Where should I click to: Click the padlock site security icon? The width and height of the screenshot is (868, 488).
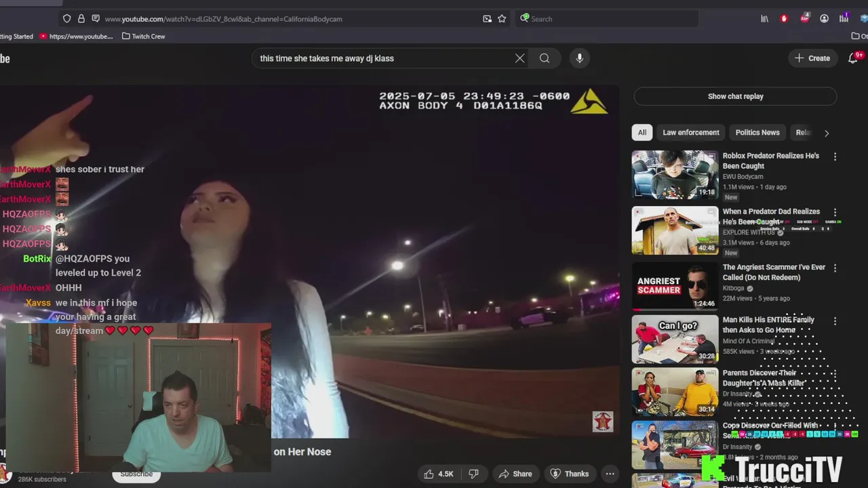[81, 19]
